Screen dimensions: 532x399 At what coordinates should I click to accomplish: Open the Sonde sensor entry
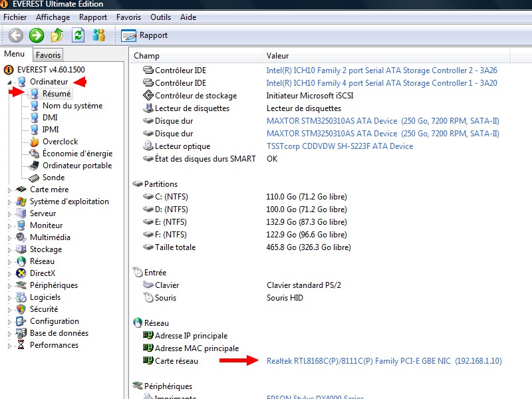(53, 178)
